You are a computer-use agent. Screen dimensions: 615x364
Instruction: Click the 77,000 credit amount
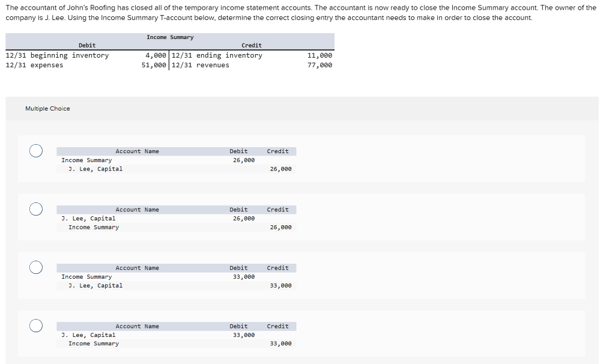(x=320, y=65)
